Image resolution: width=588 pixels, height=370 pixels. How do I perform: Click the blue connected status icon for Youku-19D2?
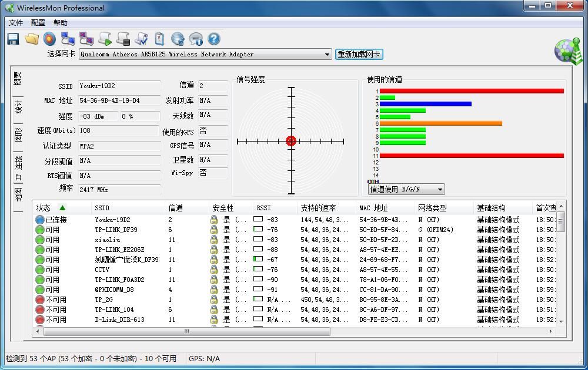[40, 220]
